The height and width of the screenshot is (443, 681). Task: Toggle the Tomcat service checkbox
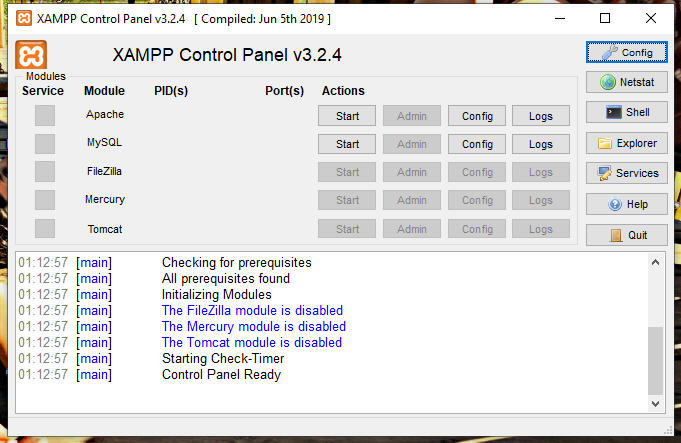[x=45, y=228]
